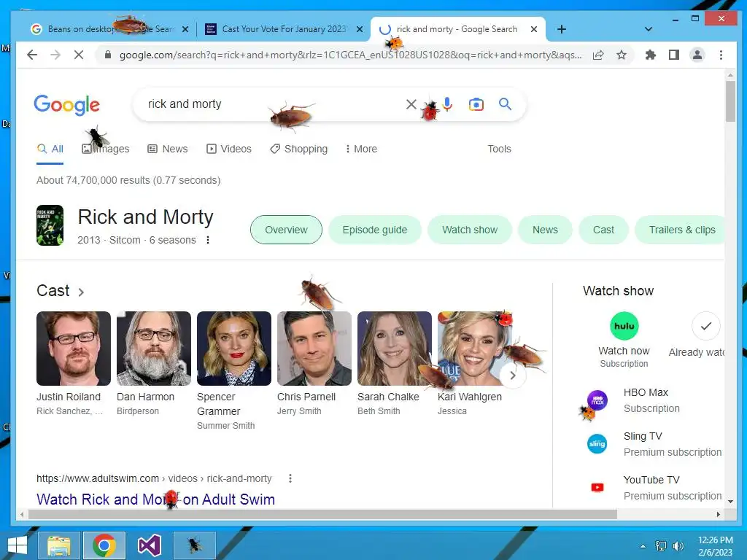
Task: Select the Episode guide chip
Action: pos(374,230)
